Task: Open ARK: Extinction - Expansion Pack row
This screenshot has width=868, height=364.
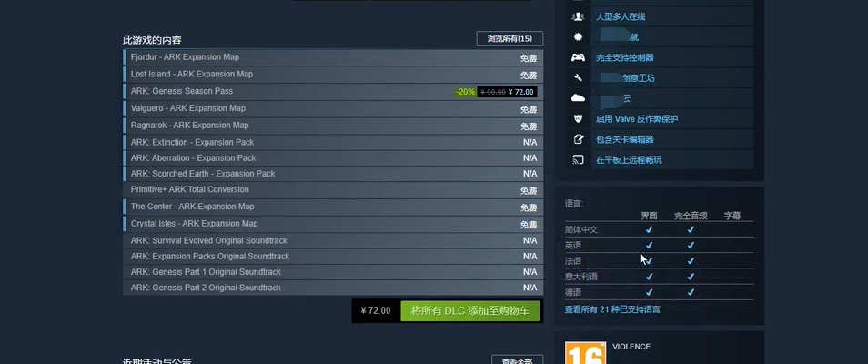Action: pyautogui.click(x=333, y=142)
